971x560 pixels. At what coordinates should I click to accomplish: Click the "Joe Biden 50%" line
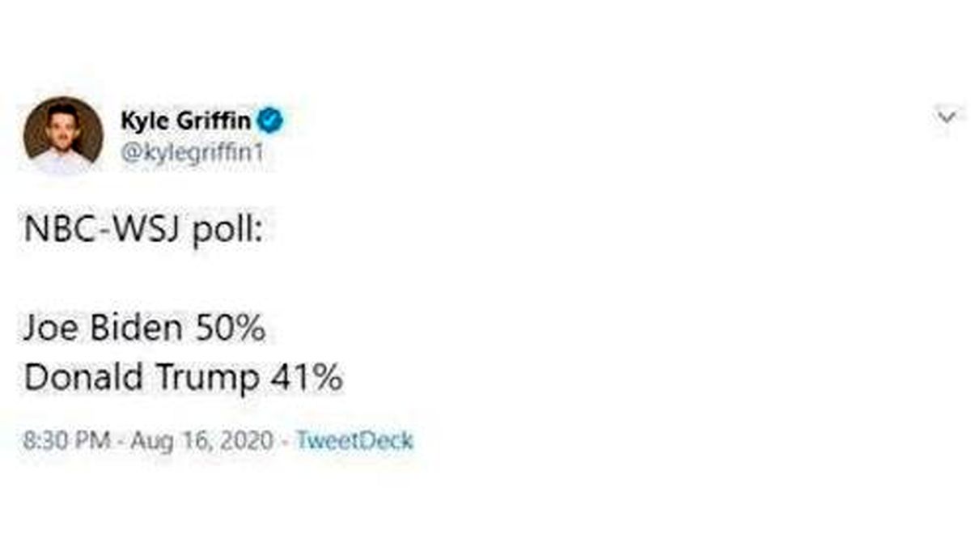point(144,328)
